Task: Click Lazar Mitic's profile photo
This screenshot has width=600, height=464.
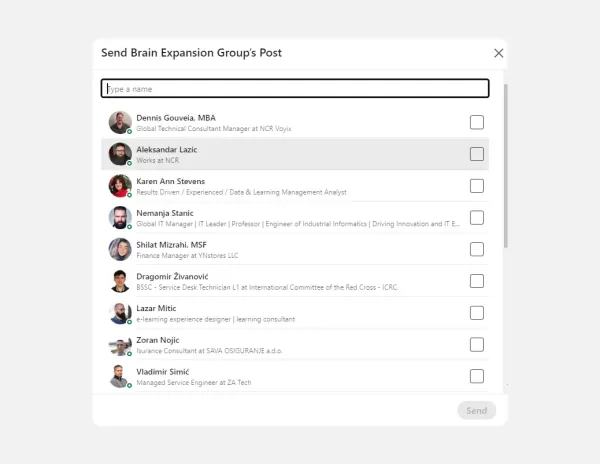Action: coord(120,313)
